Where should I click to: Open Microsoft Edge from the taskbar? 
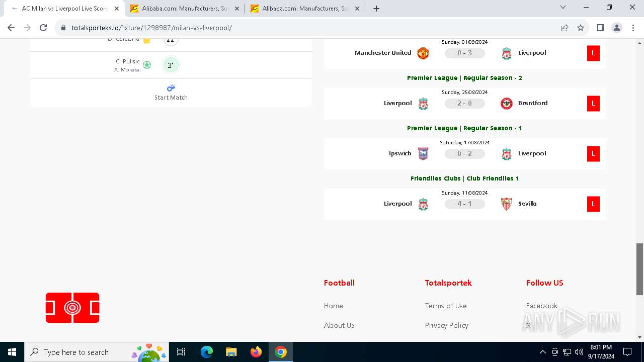pyautogui.click(x=207, y=352)
